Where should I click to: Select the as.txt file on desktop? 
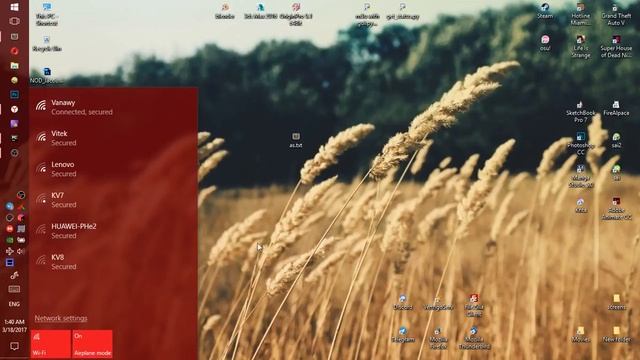296,140
